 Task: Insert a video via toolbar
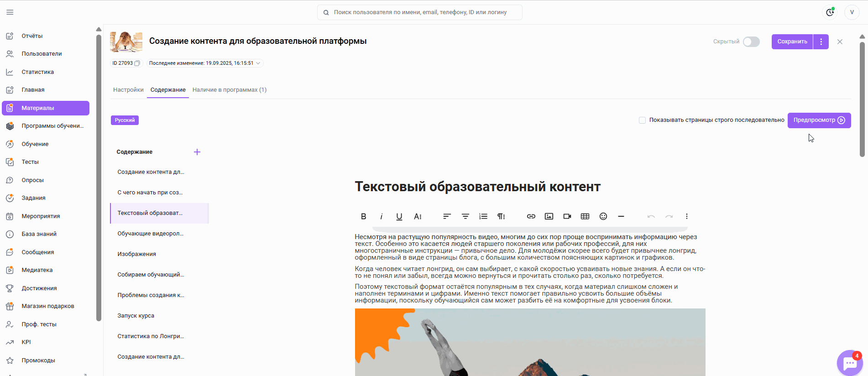click(x=567, y=216)
